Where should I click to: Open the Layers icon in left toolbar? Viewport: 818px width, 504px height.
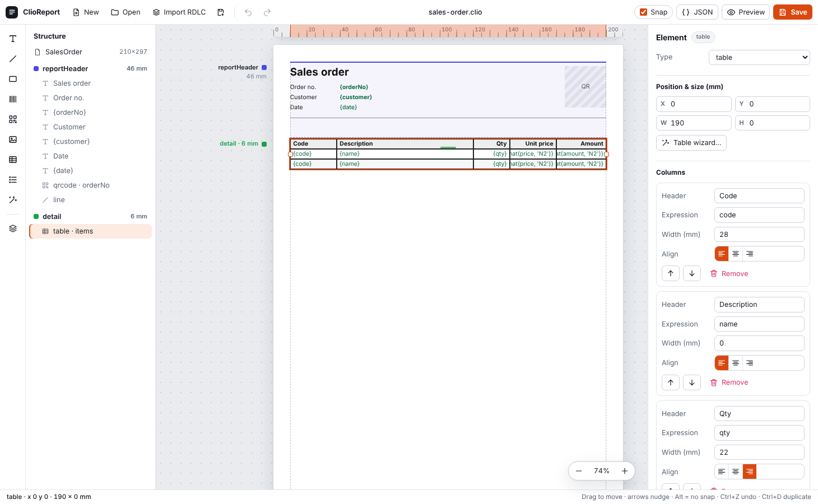13,228
